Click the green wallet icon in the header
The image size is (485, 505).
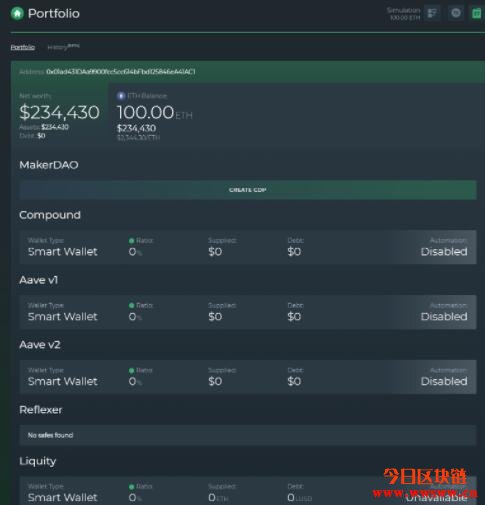point(477,13)
